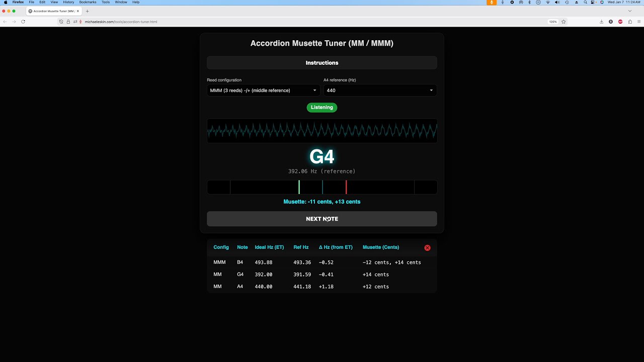
Task: Open a new tab with plus button
Action: coord(87,11)
